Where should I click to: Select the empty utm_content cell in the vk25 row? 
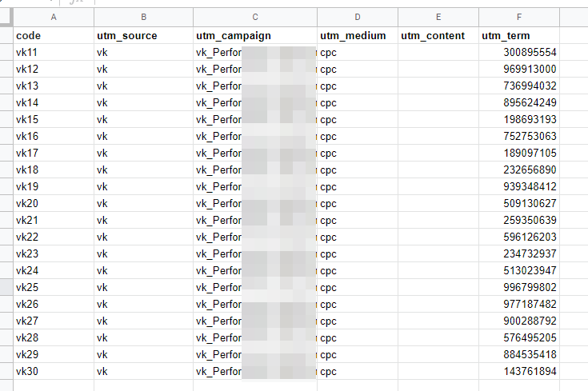point(438,287)
